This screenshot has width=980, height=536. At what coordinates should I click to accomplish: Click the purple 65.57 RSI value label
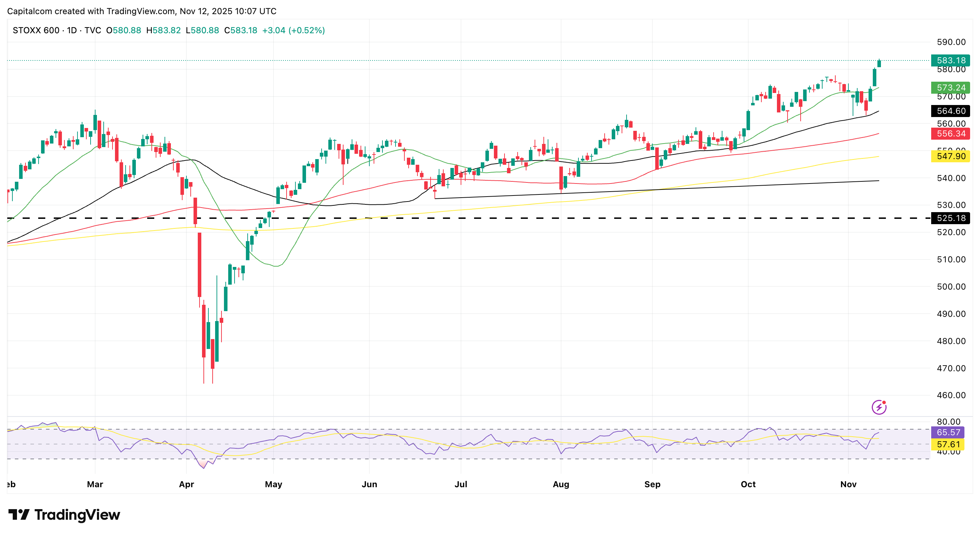(948, 432)
